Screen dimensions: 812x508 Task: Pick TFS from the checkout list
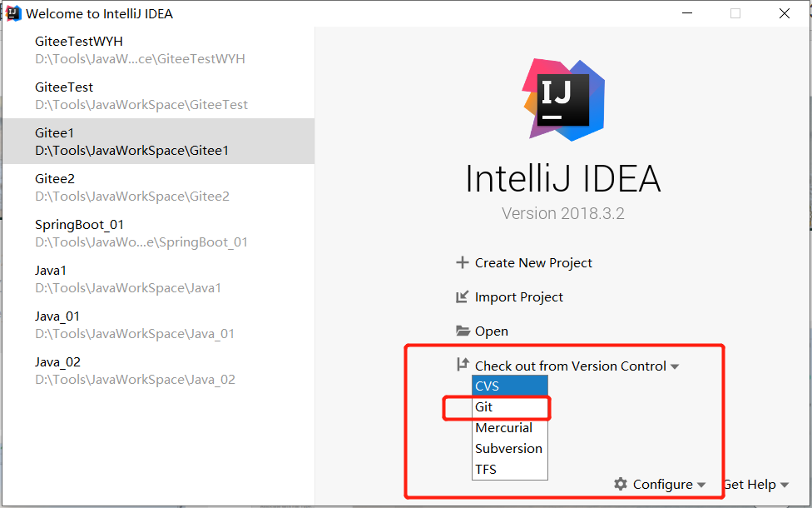click(x=509, y=469)
